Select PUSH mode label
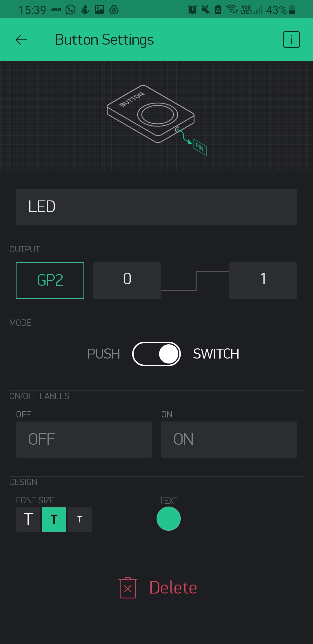The image size is (313, 644). click(x=103, y=354)
